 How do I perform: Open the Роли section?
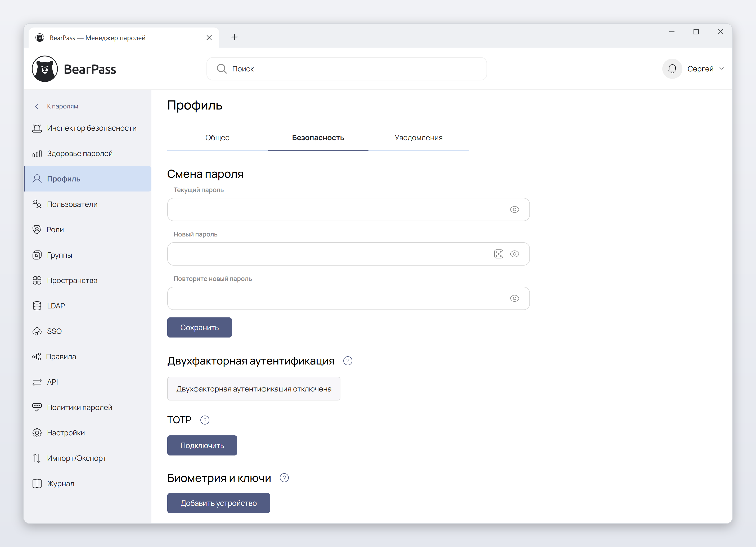click(x=87, y=230)
